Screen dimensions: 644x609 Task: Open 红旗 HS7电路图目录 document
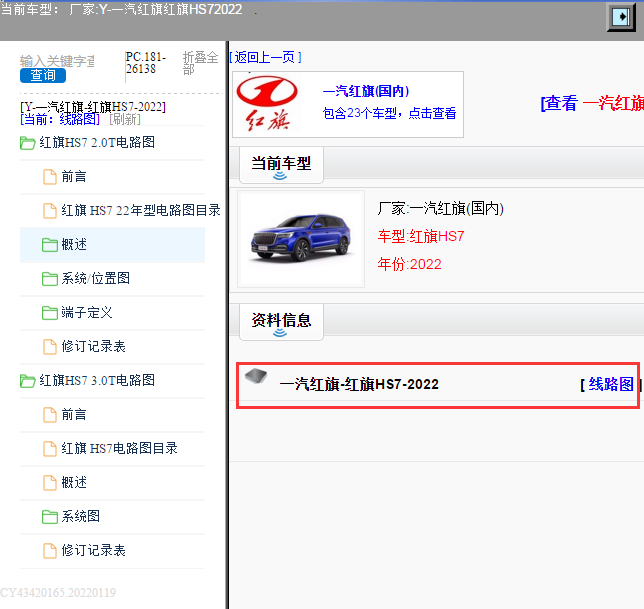[x=120, y=448]
